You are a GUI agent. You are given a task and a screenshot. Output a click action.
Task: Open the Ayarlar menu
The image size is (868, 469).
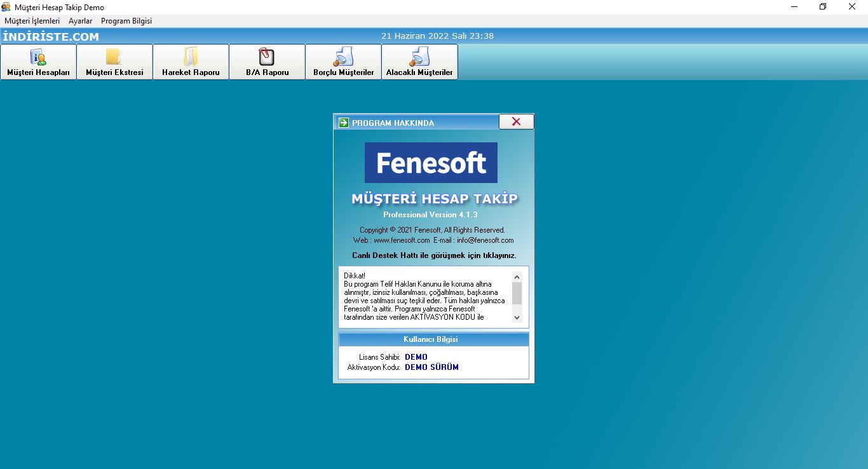click(x=81, y=21)
